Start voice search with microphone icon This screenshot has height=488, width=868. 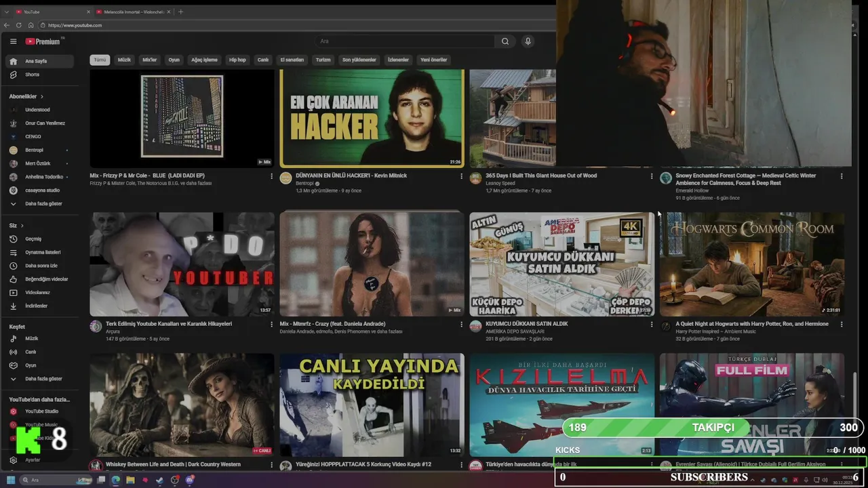528,41
